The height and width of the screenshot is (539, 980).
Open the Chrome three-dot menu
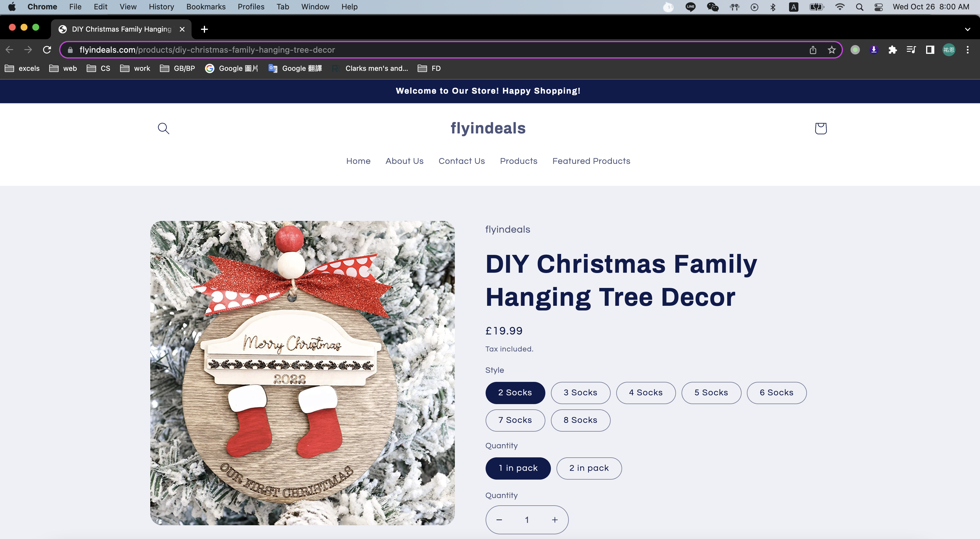[967, 50]
